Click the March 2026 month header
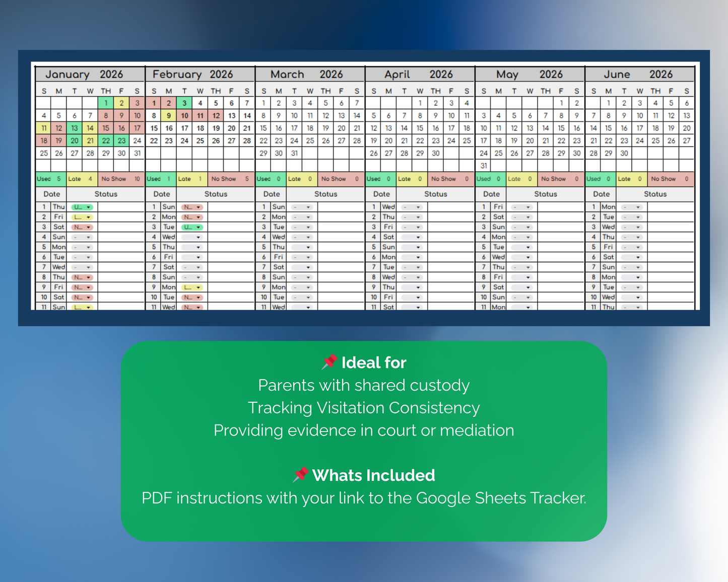 tap(310, 74)
